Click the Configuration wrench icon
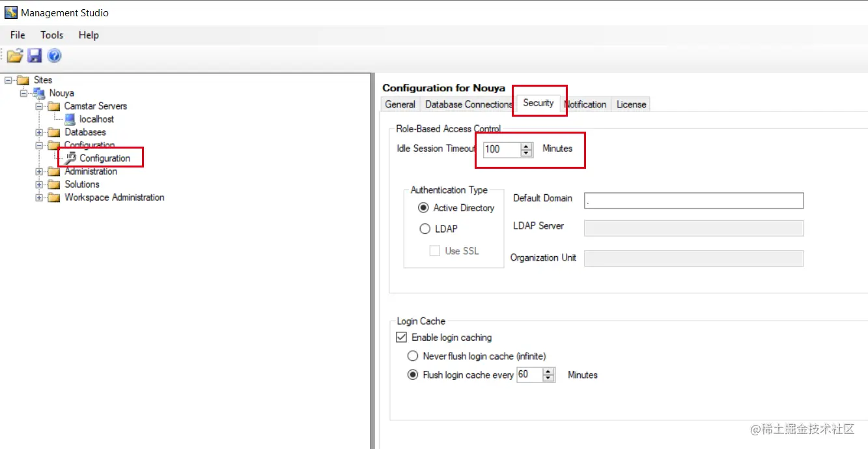 click(x=70, y=158)
